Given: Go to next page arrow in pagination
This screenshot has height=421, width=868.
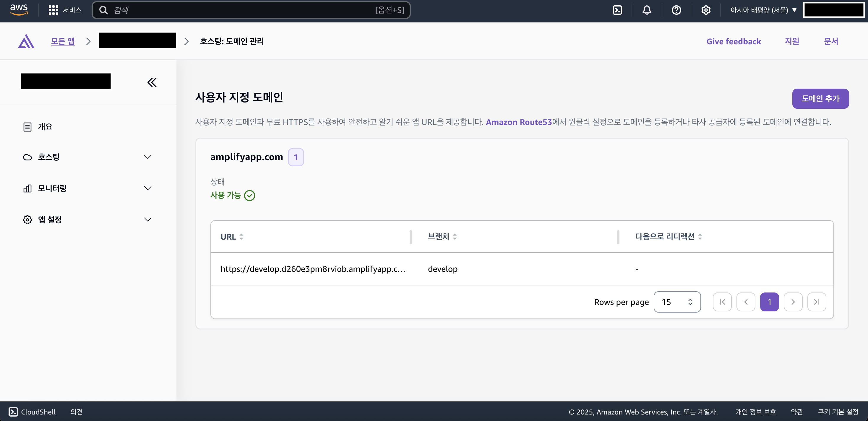Looking at the screenshot, I should coord(793,302).
